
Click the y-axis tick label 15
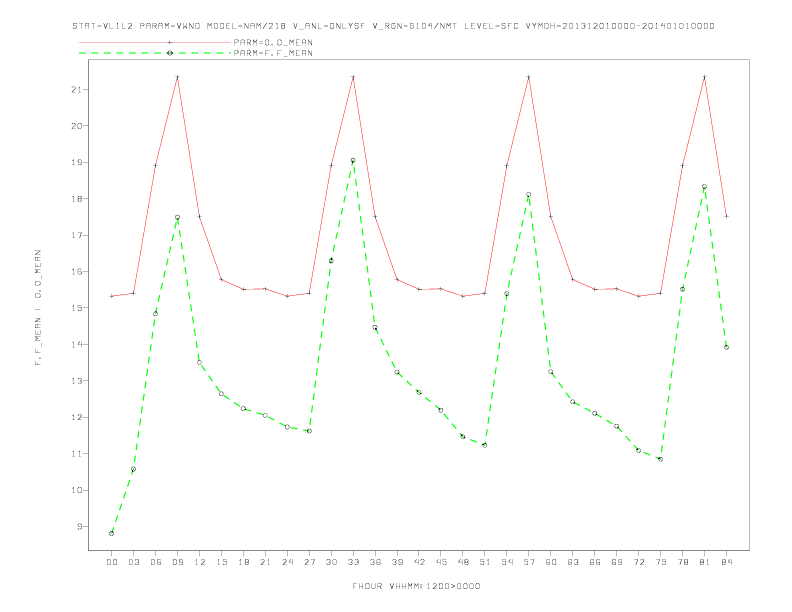coord(76,308)
